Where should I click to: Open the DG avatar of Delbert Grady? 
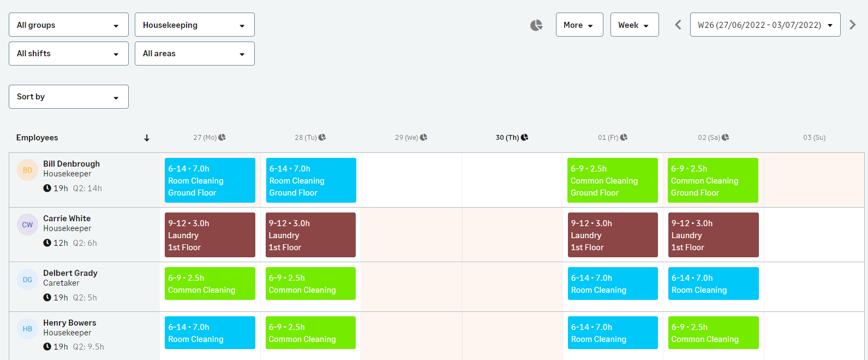[27, 279]
